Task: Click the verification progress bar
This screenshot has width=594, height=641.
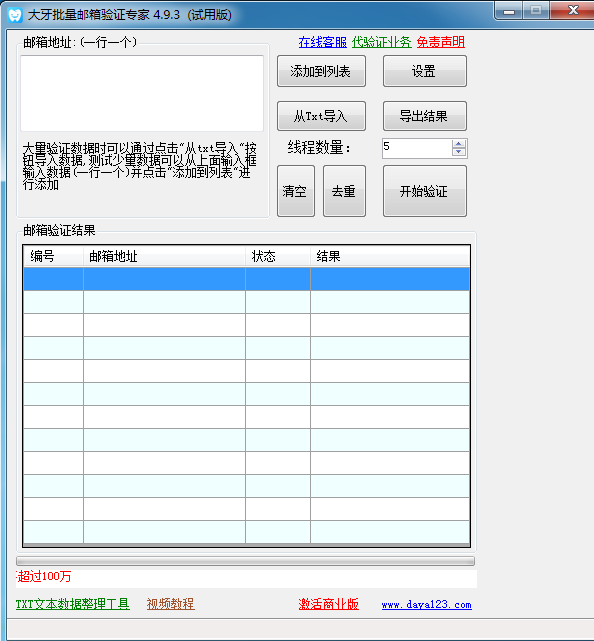Action: 245,561
